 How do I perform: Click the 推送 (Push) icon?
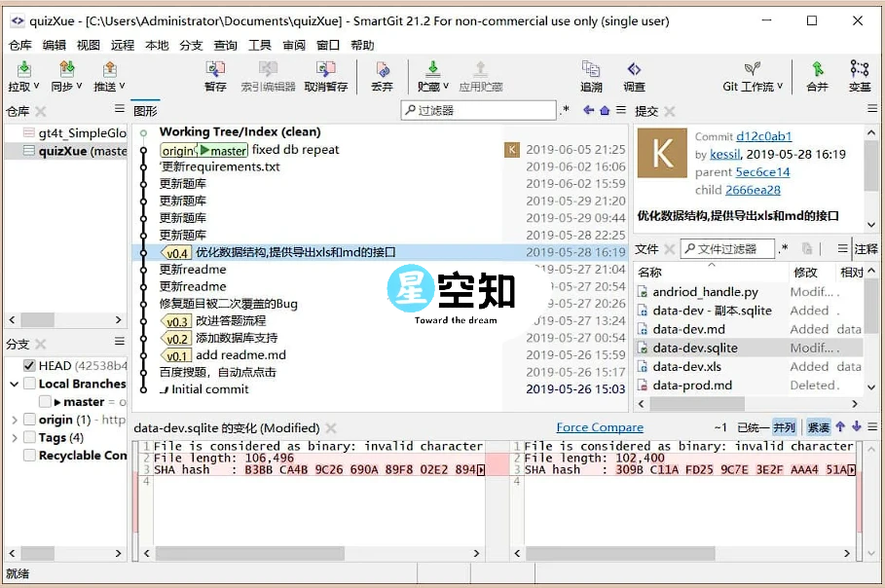coord(107,75)
